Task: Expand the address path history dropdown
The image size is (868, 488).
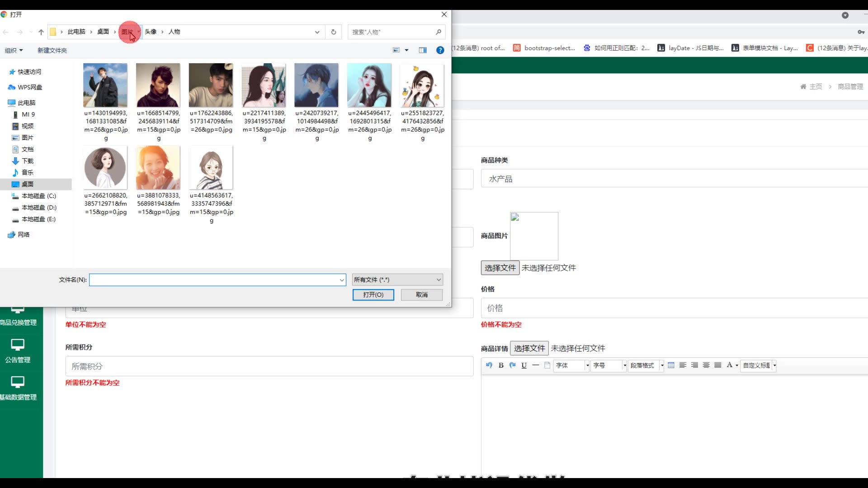Action: (317, 32)
